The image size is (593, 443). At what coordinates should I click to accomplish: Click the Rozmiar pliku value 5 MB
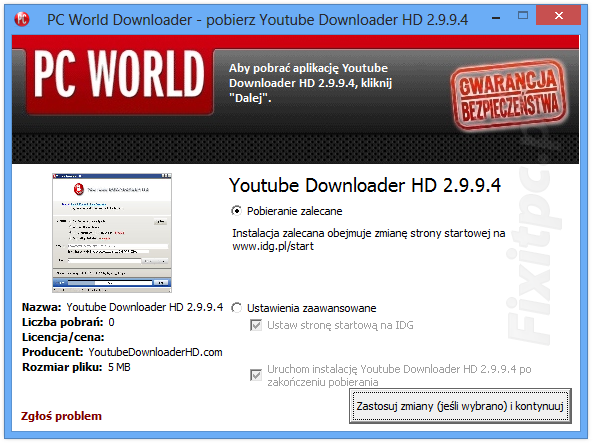pos(119,367)
